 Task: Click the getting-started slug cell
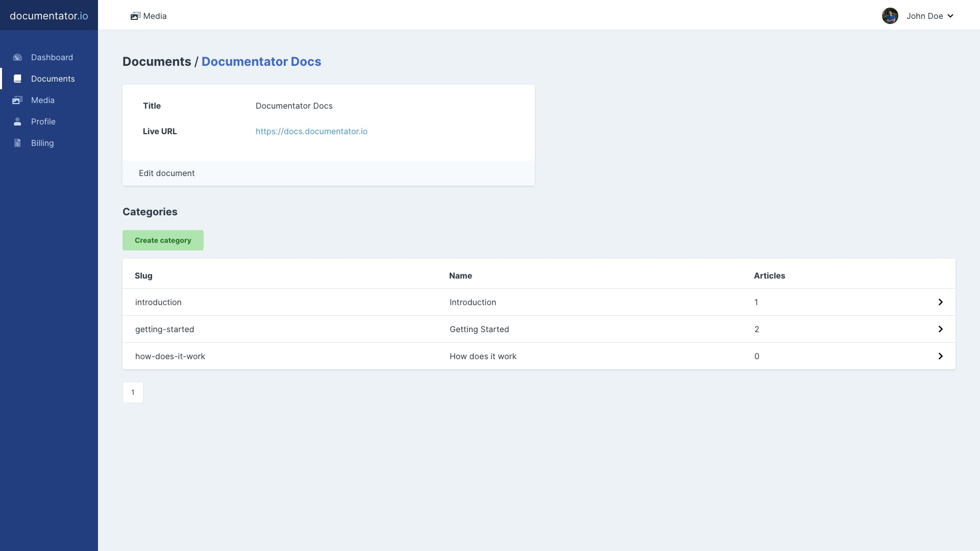164,330
